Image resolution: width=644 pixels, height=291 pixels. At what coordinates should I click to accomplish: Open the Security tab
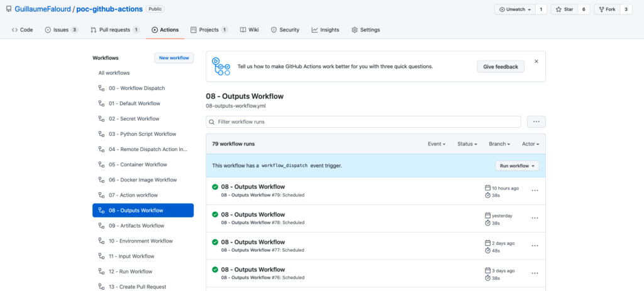[x=285, y=30]
